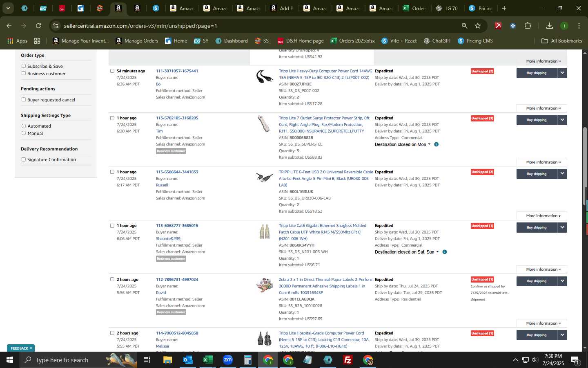Switch to the LG 70 browser tab
The height and width of the screenshot is (368, 588).
447,8
